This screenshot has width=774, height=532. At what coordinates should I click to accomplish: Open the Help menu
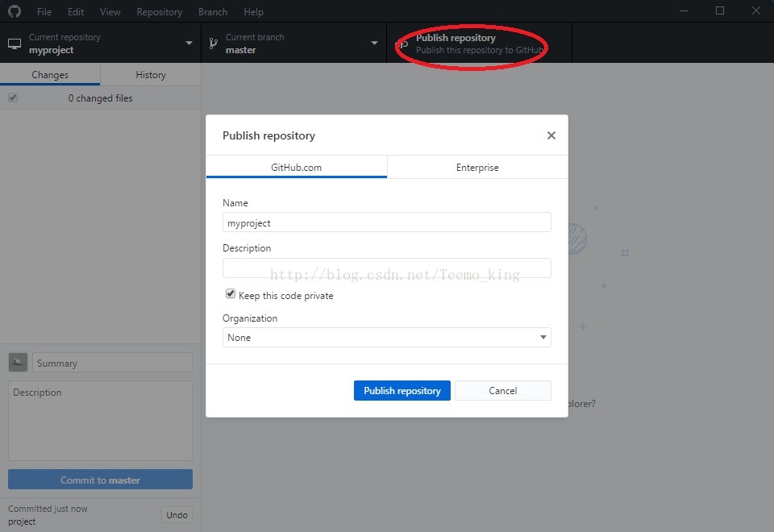[x=253, y=11]
